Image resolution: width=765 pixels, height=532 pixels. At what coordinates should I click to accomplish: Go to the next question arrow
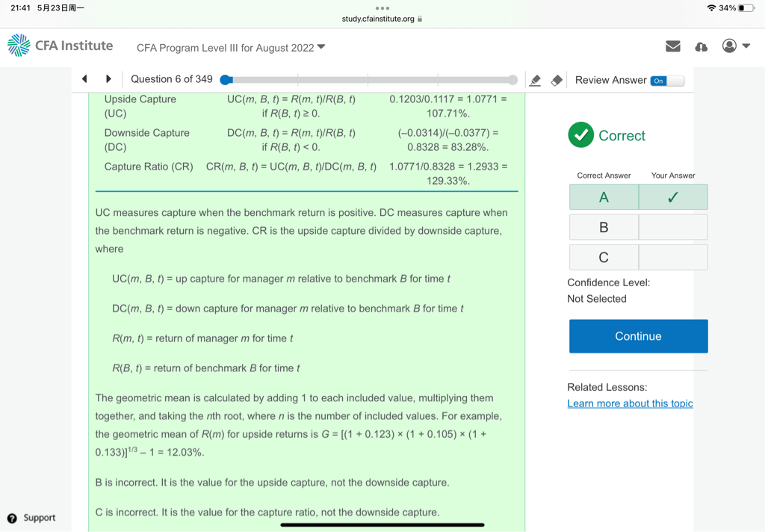click(x=108, y=78)
